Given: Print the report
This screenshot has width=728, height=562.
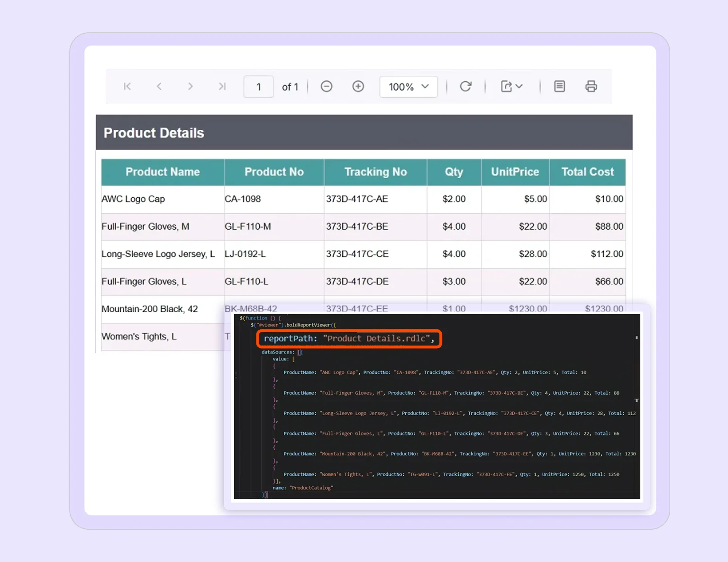Looking at the screenshot, I should coord(591,86).
